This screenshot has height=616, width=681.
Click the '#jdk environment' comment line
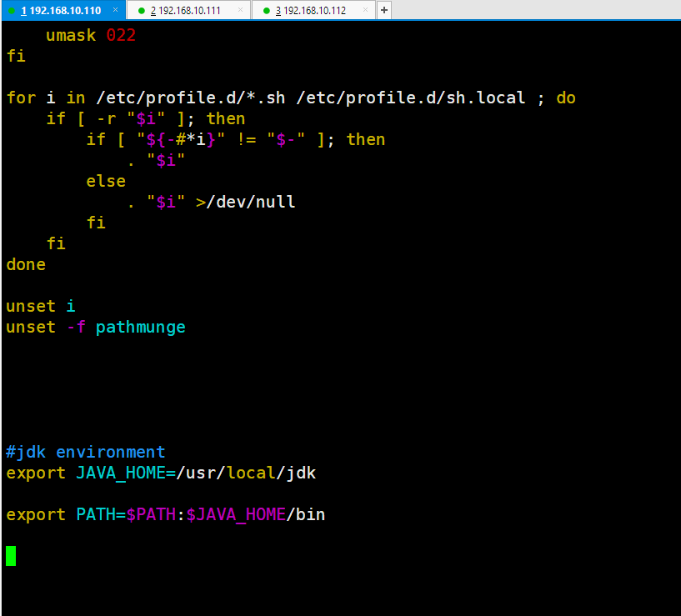86,453
